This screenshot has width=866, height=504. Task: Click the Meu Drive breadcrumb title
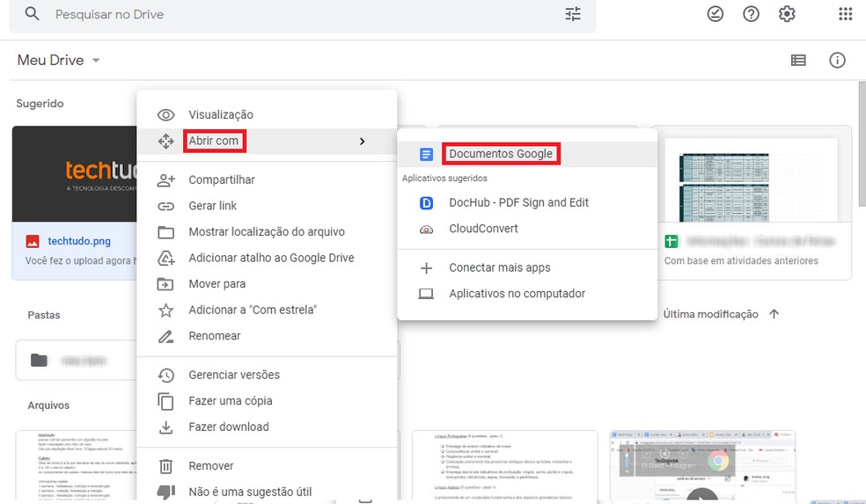tap(51, 60)
